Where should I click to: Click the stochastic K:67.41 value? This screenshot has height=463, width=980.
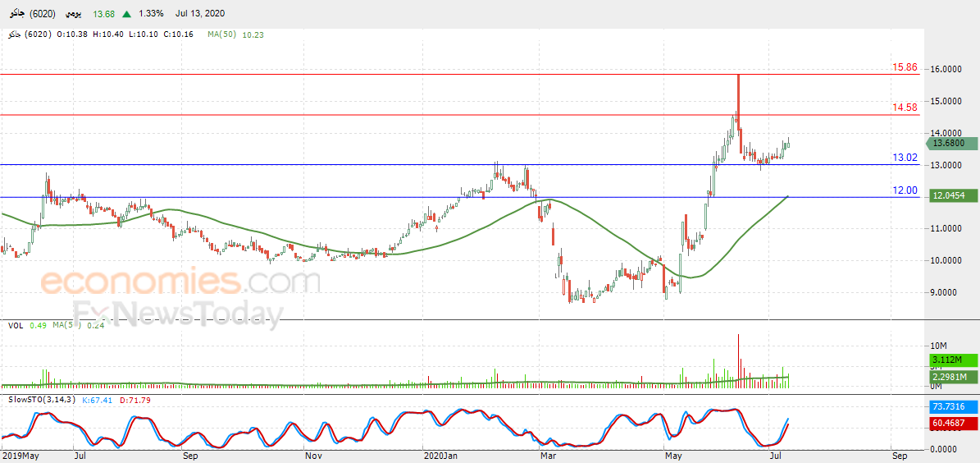click(98, 400)
